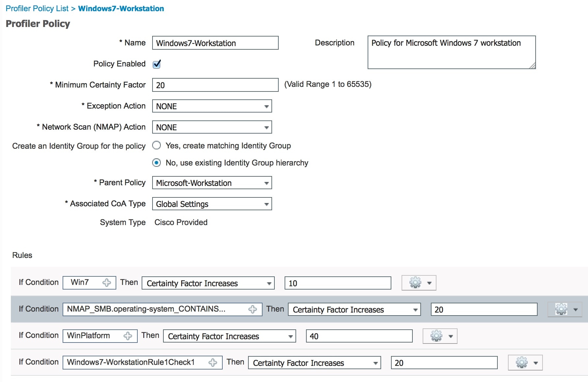Click the Name input field
This screenshot has width=588, height=382.
click(x=215, y=43)
